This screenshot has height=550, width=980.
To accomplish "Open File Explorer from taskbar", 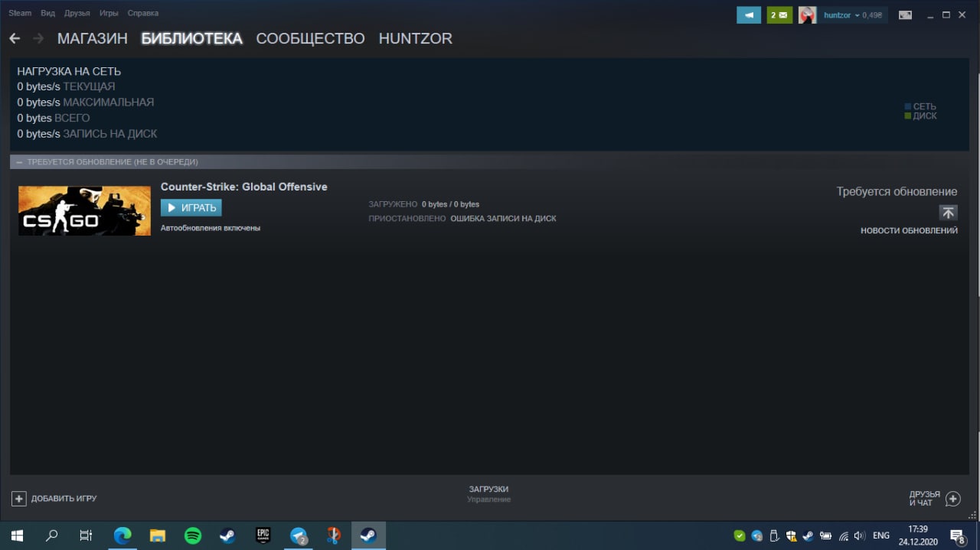I will click(157, 535).
